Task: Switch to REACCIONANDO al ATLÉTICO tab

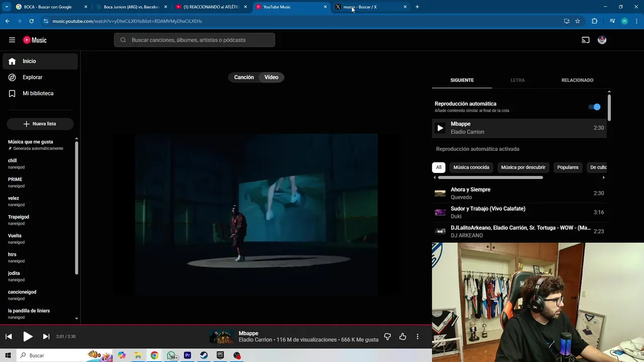Action: [210, 7]
